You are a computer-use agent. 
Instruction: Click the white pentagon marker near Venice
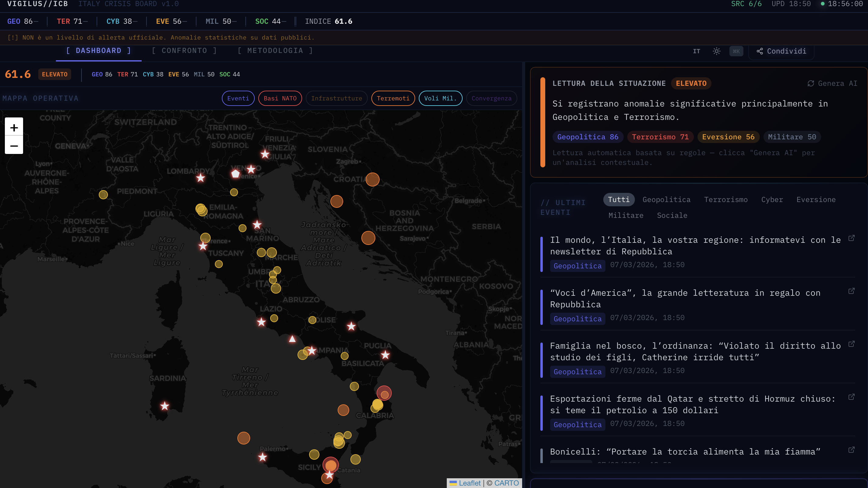coord(236,174)
